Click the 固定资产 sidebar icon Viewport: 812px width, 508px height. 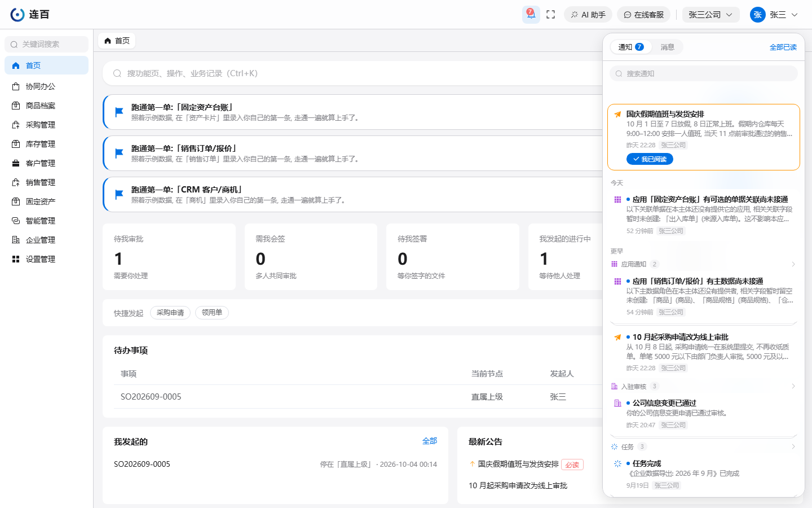click(16, 202)
